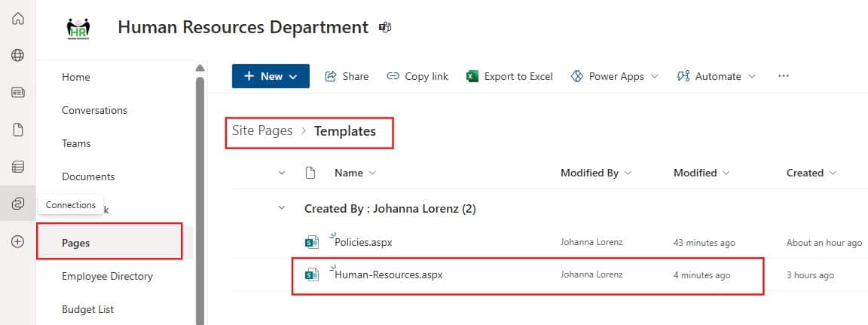Click the navigation scrollbar up arrow
The height and width of the screenshot is (325, 868).
click(x=200, y=68)
